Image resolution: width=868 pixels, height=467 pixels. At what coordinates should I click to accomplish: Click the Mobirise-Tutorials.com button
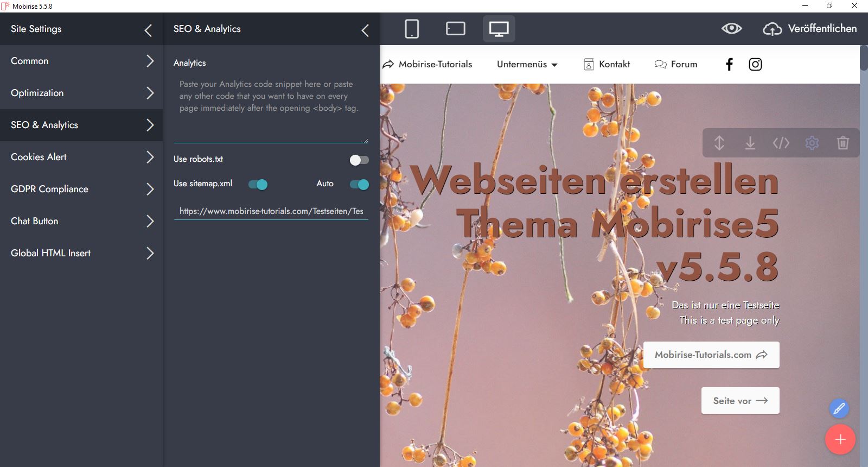tap(711, 355)
